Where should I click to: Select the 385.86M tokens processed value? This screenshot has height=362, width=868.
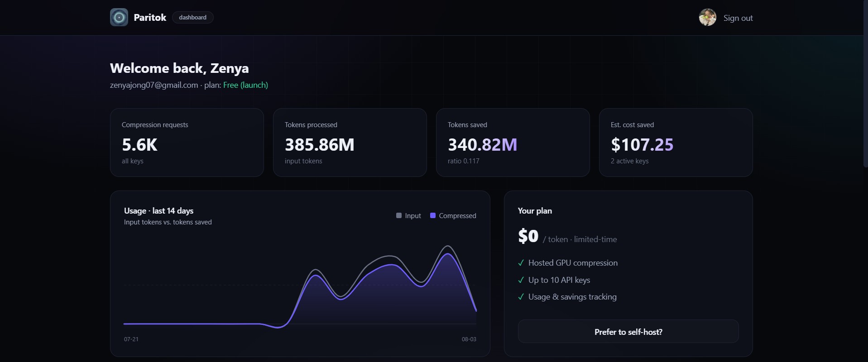319,145
